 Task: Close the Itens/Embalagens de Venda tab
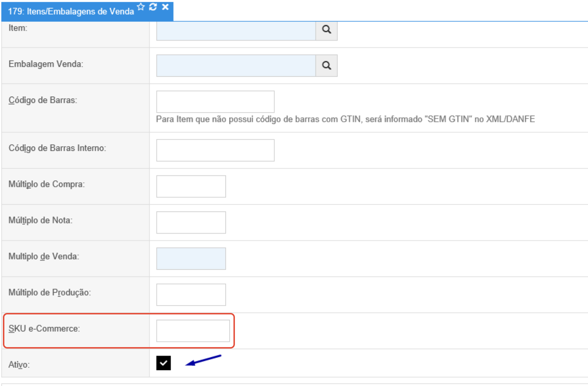[165, 7]
